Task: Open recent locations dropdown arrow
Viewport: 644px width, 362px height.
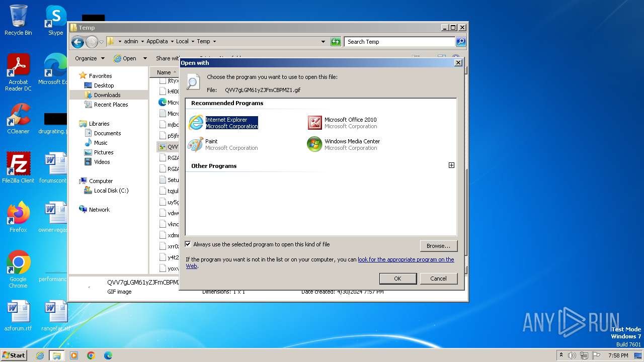Action: click(101, 42)
